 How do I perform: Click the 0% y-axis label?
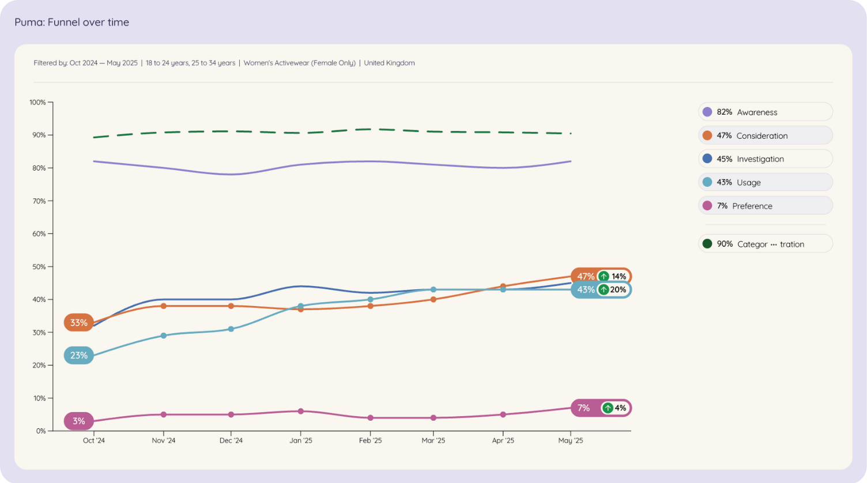pyautogui.click(x=41, y=431)
